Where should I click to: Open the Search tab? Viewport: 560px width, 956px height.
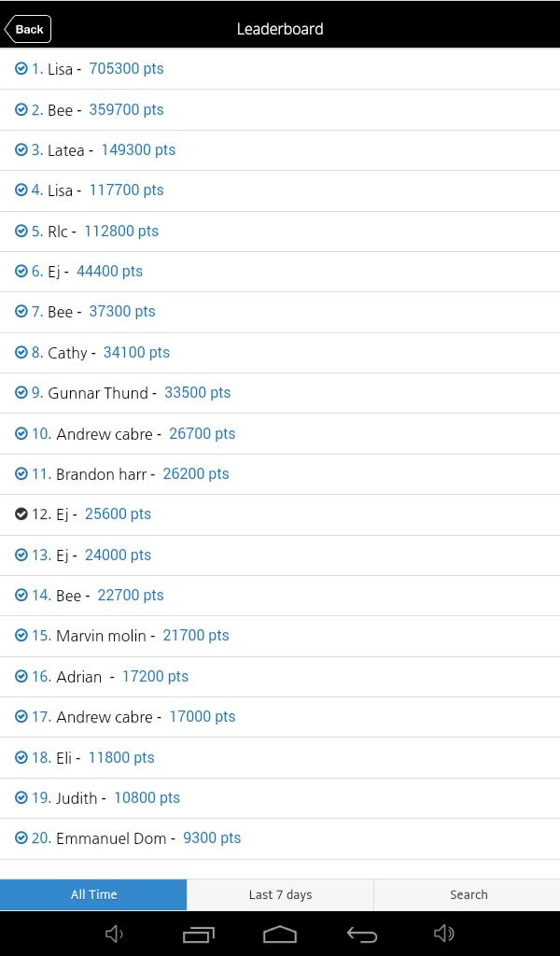point(468,894)
